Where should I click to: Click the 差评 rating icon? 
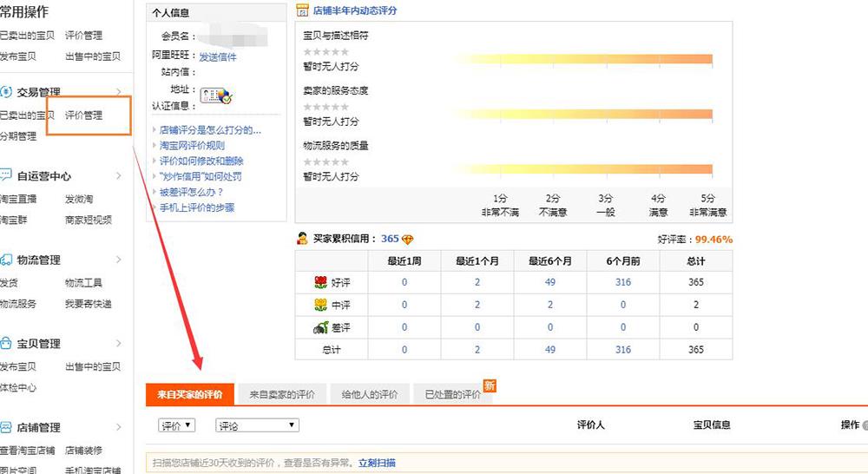point(321,327)
